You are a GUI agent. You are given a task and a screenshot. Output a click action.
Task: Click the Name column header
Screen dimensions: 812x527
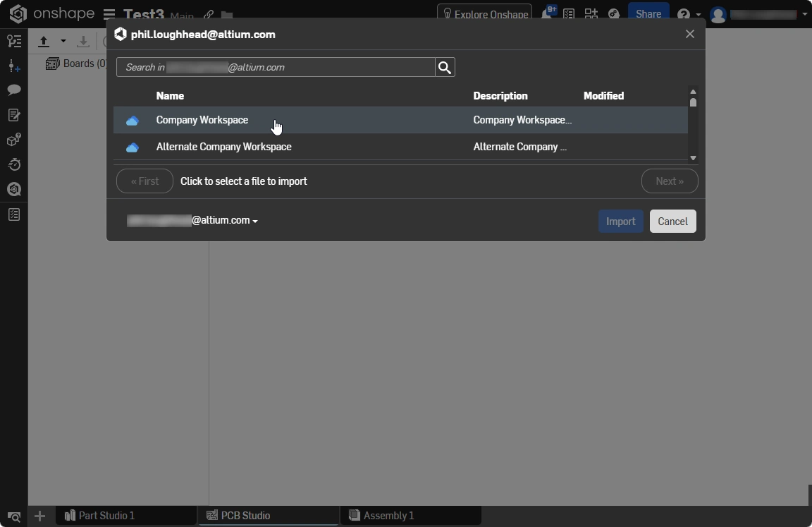170,96
